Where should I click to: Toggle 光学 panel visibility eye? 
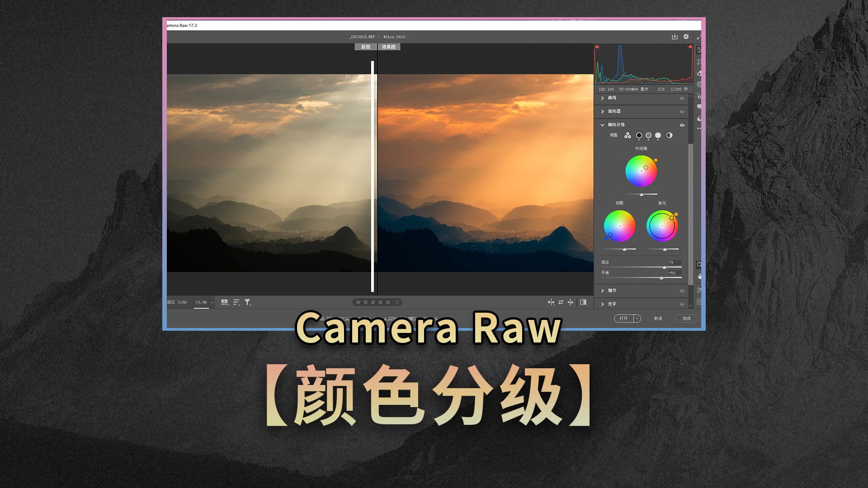point(682,305)
